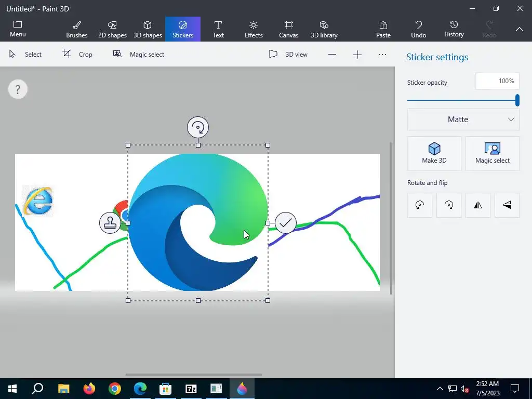Click the Make 3D button
This screenshot has width=532, height=399.
[x=434, y=153]
